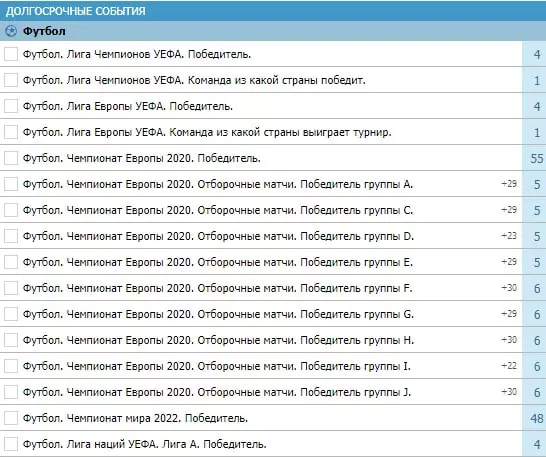Select checkbox for Чемпионат мира 2022. Победитель
Image resolution: width=546 pixels, height=457 pixels.
[x=11, y=418]
